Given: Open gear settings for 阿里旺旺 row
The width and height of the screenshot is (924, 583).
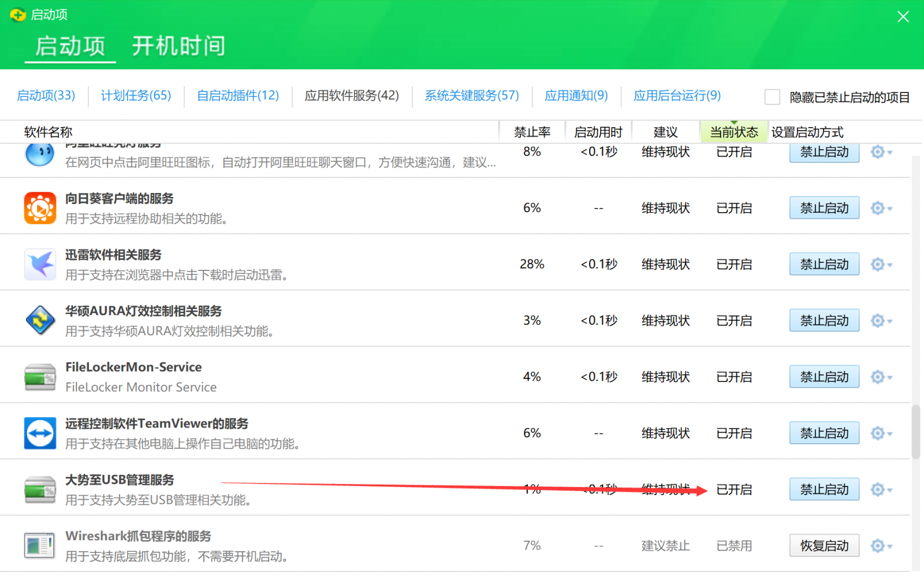Looking at the screenshot, I should 881,152.
